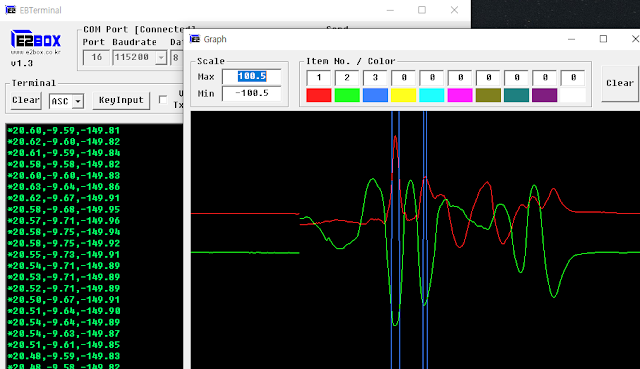Click the item number field showing 2
The height and width of the screenshot is (369, 640).
click(x=347, y=78)
